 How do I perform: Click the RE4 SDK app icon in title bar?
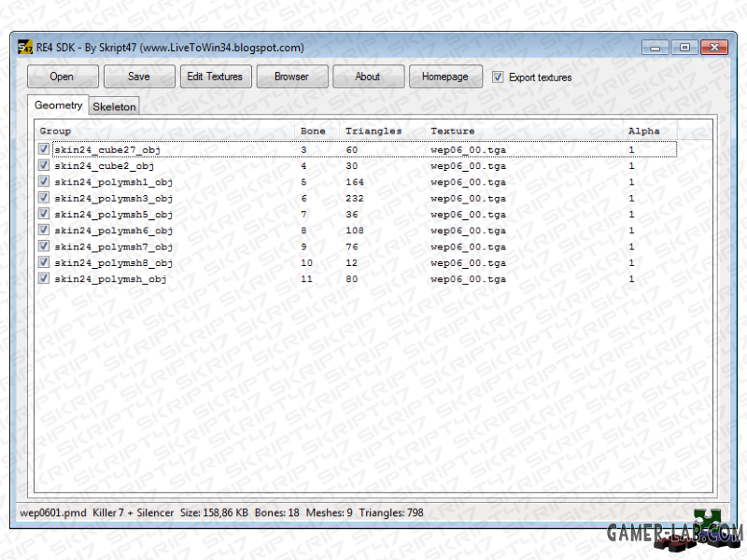25,48
